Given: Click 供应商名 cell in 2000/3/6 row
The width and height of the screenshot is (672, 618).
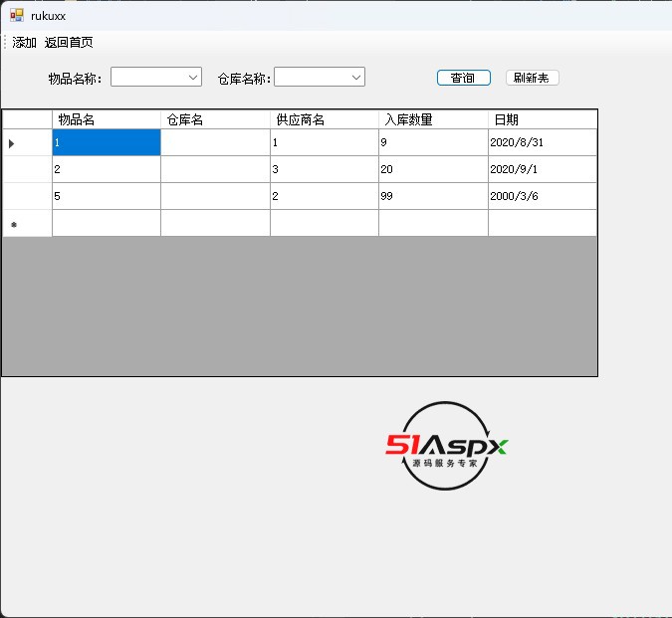Looking at the screenshot, I should coord(325,196).
